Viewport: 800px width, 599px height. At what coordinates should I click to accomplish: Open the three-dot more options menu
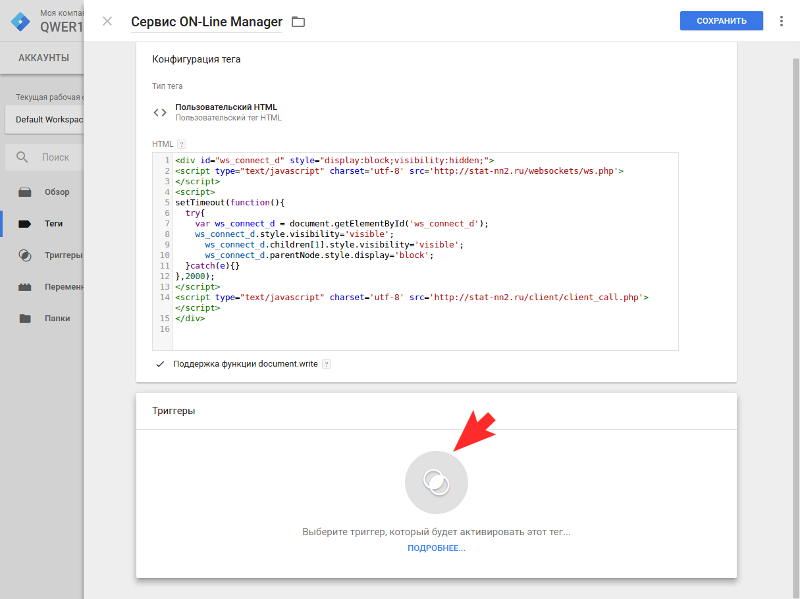pyautogui.click(x=781, y=21)
